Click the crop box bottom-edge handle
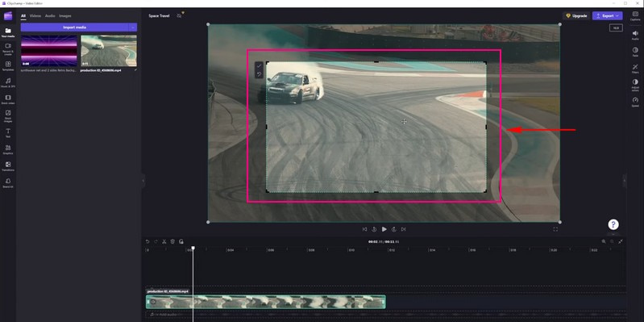The height and width of the screenshot is (322, 644). 376,192
